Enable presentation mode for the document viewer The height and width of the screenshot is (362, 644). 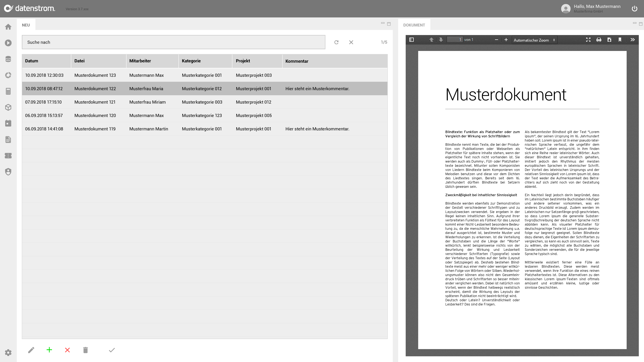pyautogui.click(x=588, y=40)
